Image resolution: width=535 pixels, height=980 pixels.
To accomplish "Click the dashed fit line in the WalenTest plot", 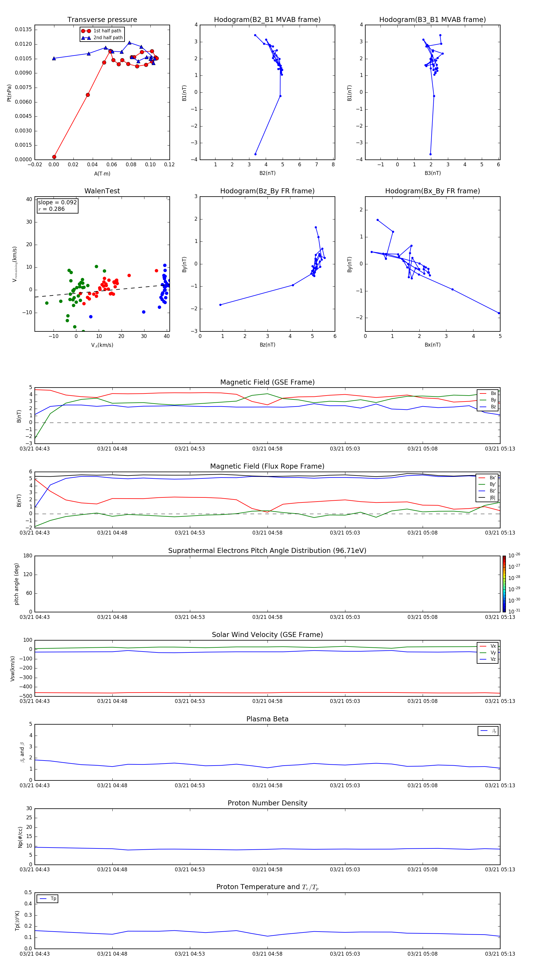I will click(x=102, y=291).
